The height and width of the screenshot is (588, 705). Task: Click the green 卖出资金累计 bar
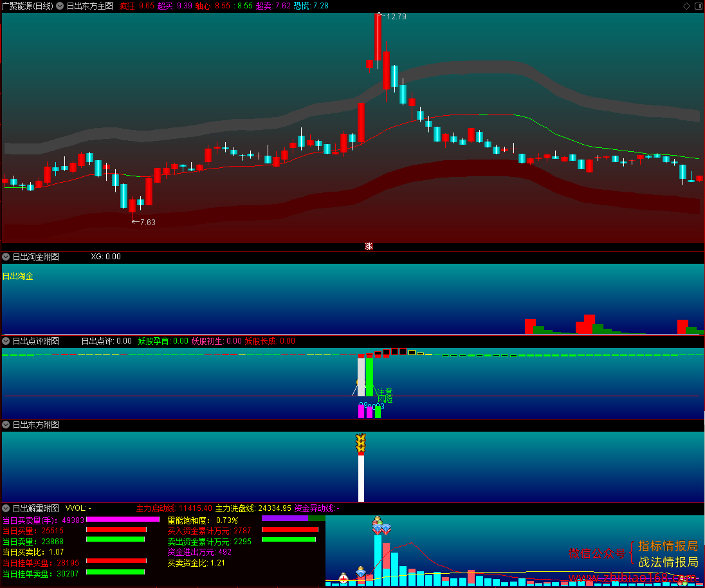coord(290,540)
